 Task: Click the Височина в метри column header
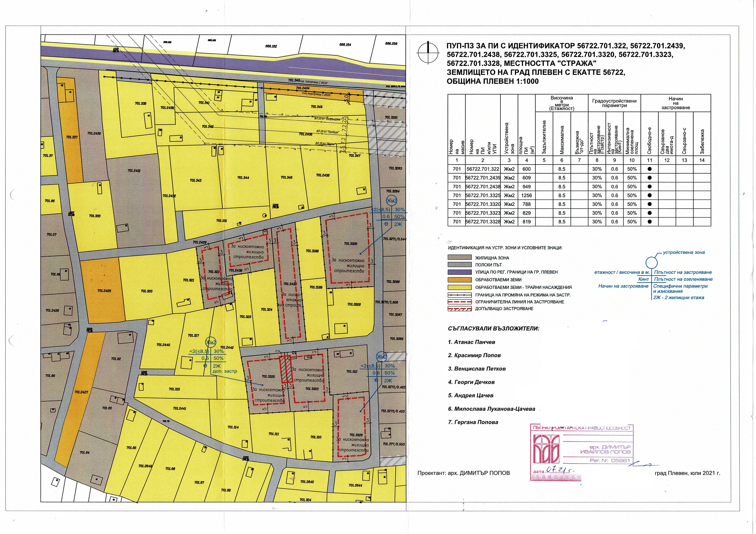coord(562,103)
